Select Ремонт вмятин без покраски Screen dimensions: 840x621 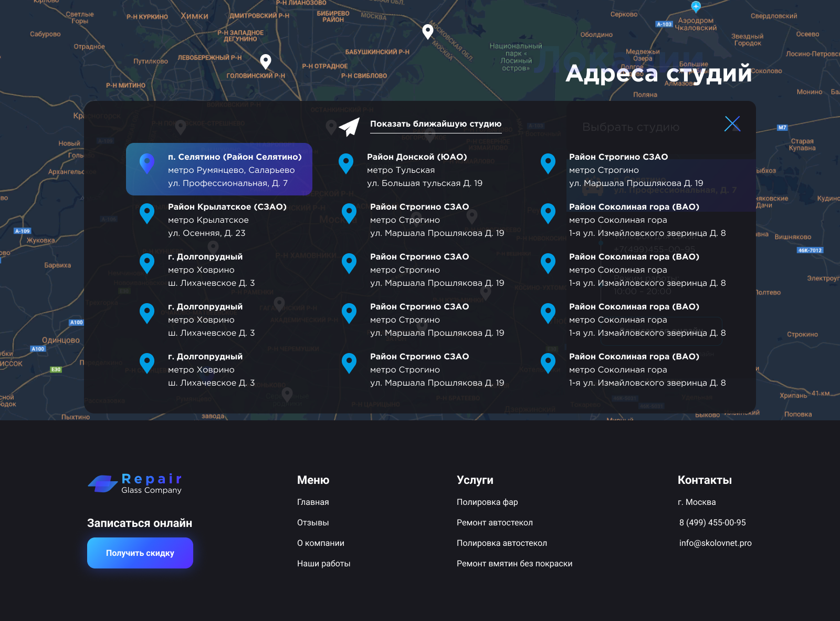[x=515, y=563]
